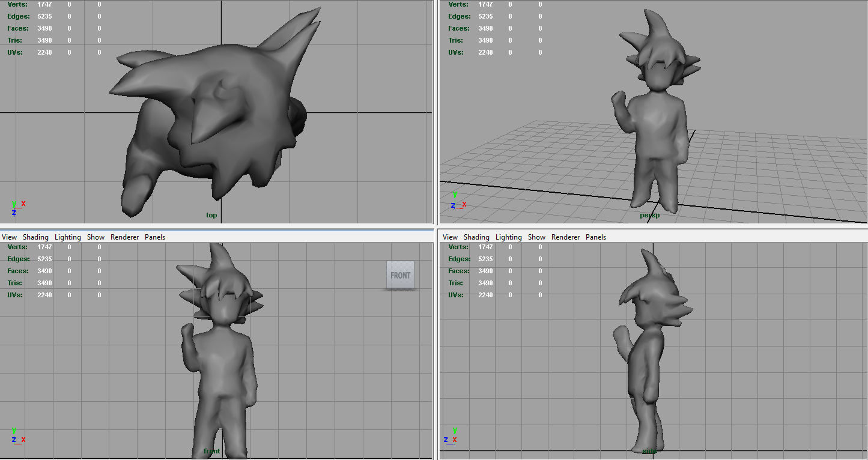
Task: Click 'Verts:' label in the top viewport HUD
Action: coord(17,4)
